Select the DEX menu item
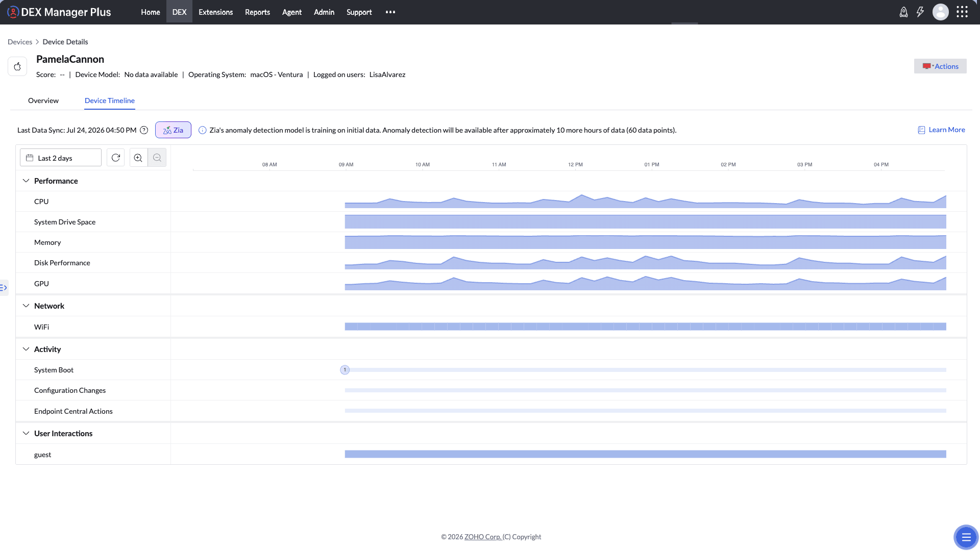 179,12
